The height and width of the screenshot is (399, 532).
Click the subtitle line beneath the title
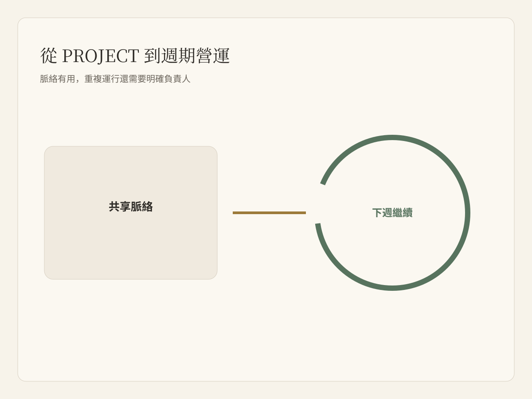(x=115, y=79)
